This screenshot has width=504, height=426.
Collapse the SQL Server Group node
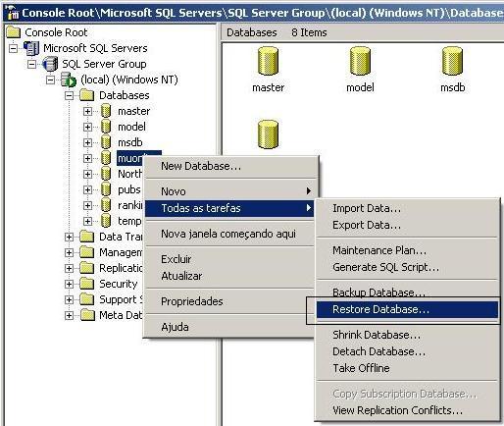[31, 64]
